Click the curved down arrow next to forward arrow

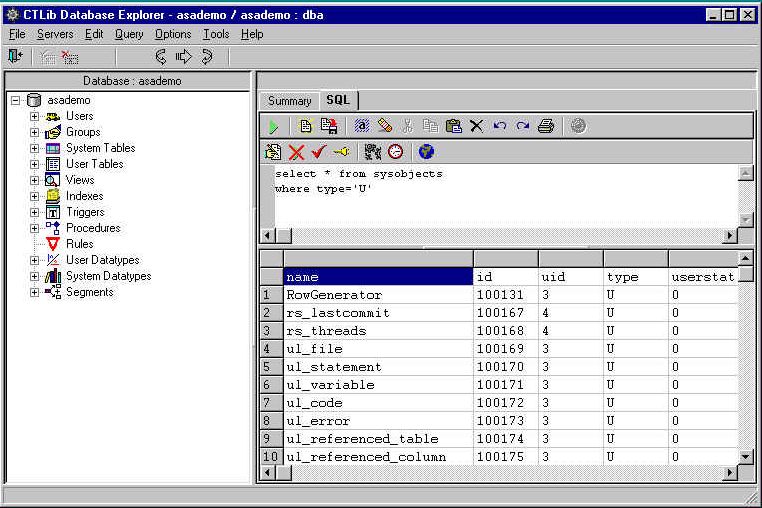207,57
